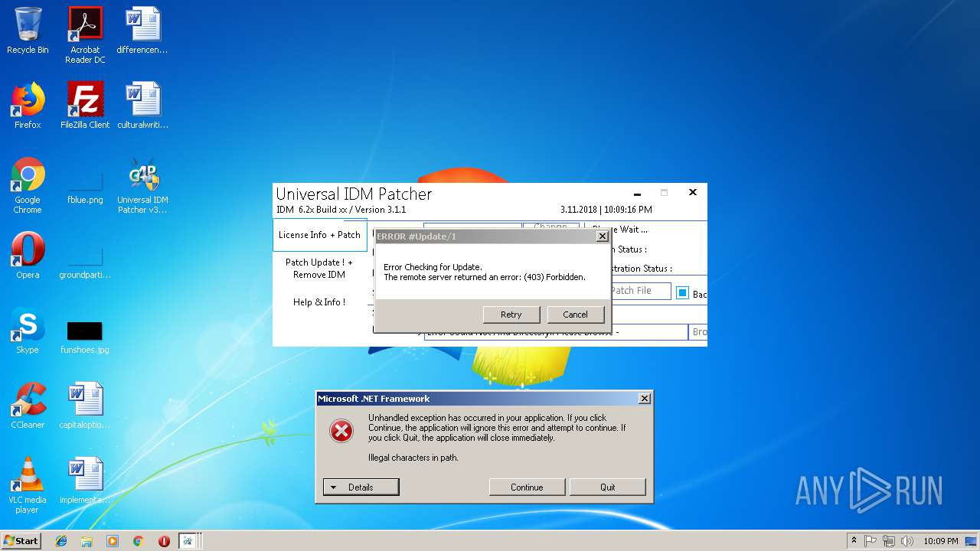Click the Patch File field in the patcher
This screenshot has width=980, height=551.
641,291
